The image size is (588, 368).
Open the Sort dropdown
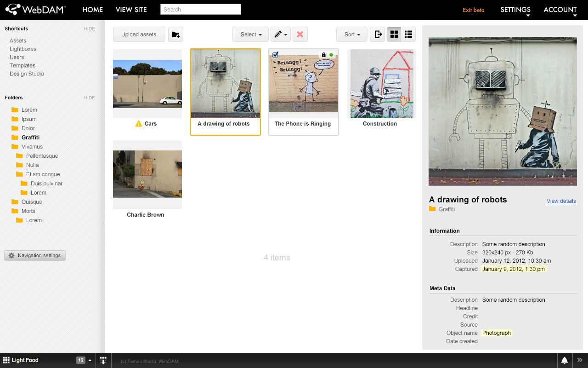[x=352, y=34]
